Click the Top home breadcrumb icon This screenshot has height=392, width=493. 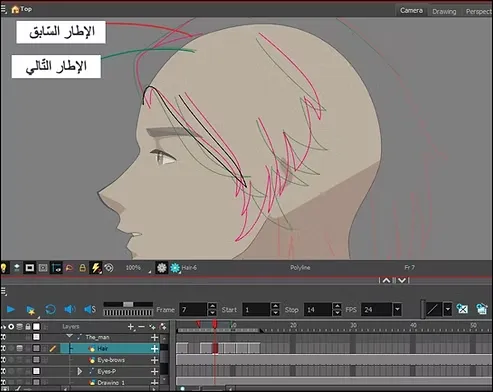click(15, 9)
